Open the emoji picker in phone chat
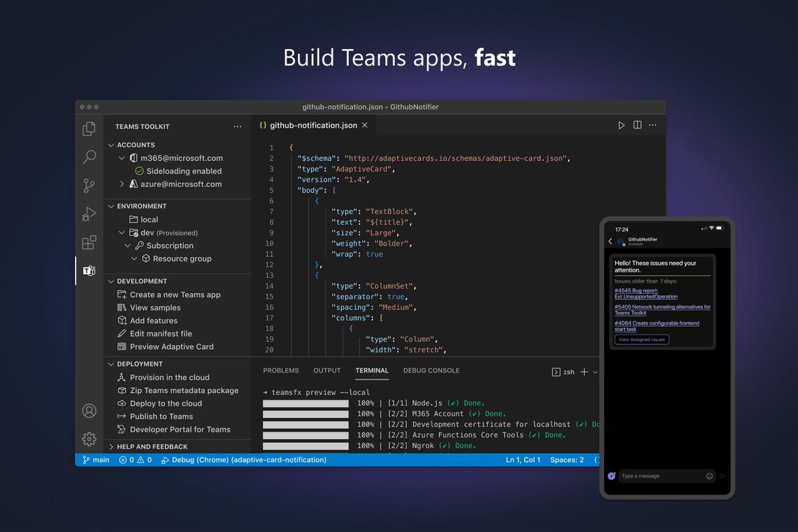Viewport: 798px width, 532px height. coord(710,476)
